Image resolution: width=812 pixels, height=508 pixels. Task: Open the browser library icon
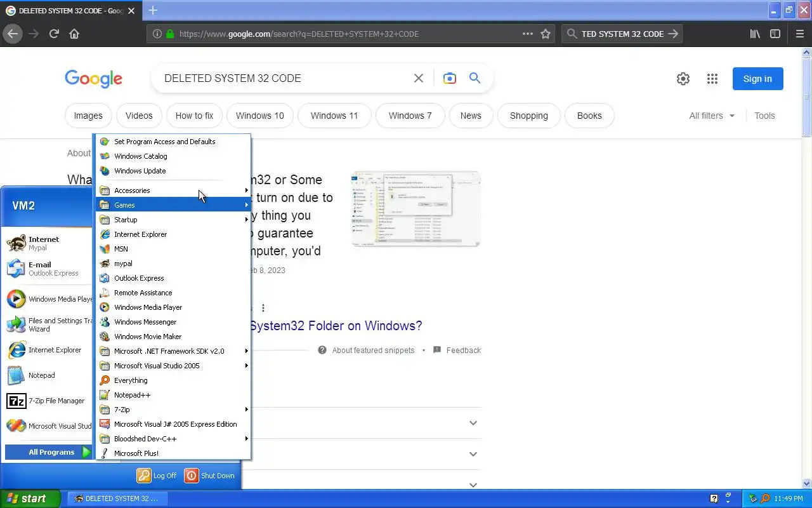(755, 34)
